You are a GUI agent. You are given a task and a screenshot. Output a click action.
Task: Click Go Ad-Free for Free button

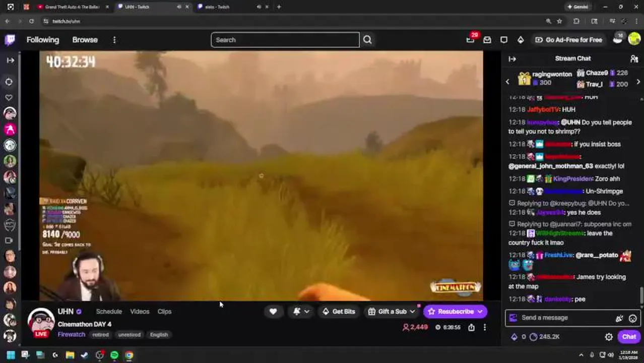pos(568,40)
